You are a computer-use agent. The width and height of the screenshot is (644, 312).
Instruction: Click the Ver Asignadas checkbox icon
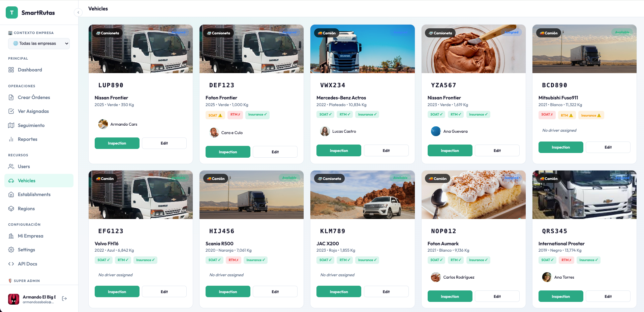tap(11, 111)
